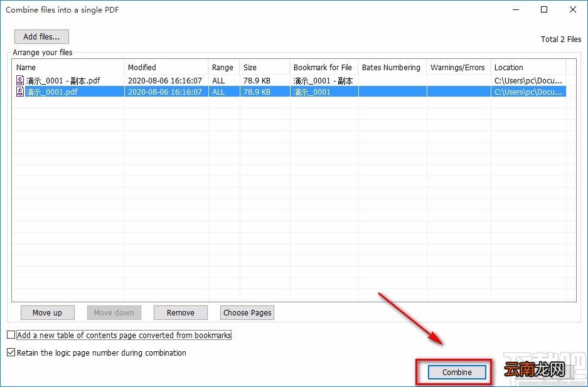Click the PDF icon of the highlighted 演示_0001.pdf row
The width and height of the screenshot is (588, 387).
(x=20, y=92)
